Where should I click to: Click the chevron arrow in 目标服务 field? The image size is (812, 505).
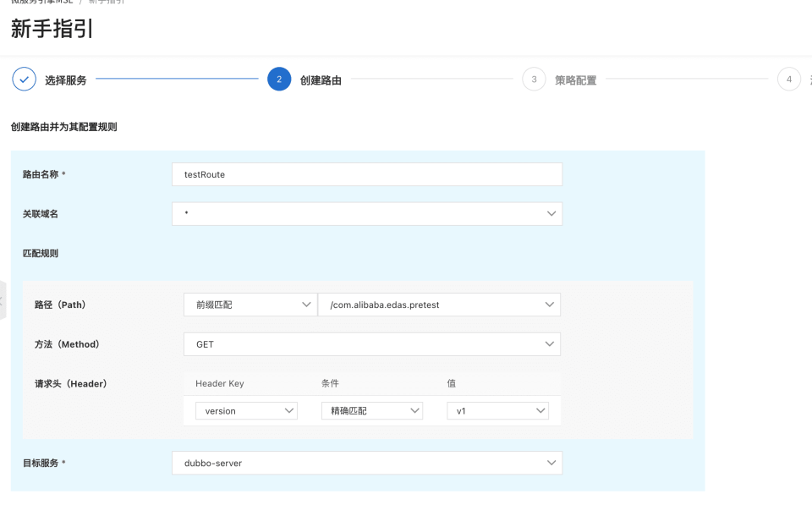551,463
